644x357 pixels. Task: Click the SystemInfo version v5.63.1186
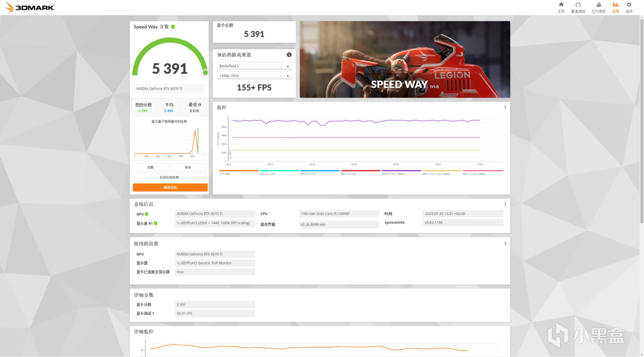click(x=463, y=223)
